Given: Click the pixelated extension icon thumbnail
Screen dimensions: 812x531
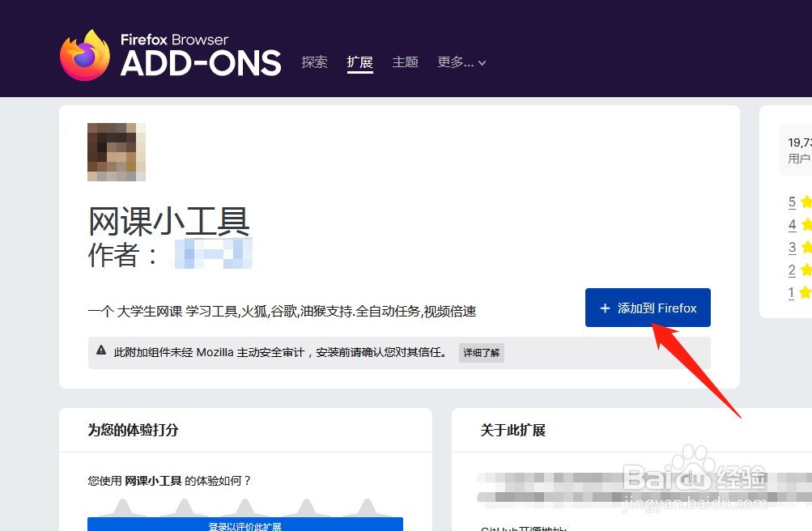Looking at the screenshot, I should pos(117,151).
